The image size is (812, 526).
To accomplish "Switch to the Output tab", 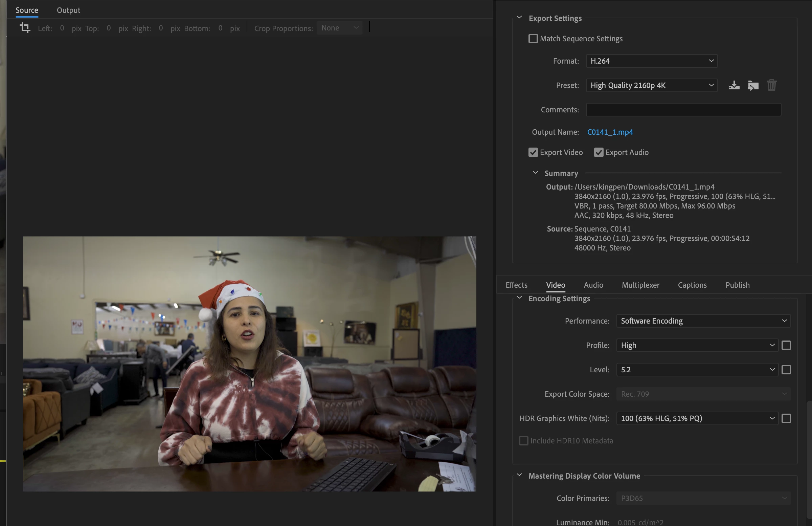I will coord(68,10).
